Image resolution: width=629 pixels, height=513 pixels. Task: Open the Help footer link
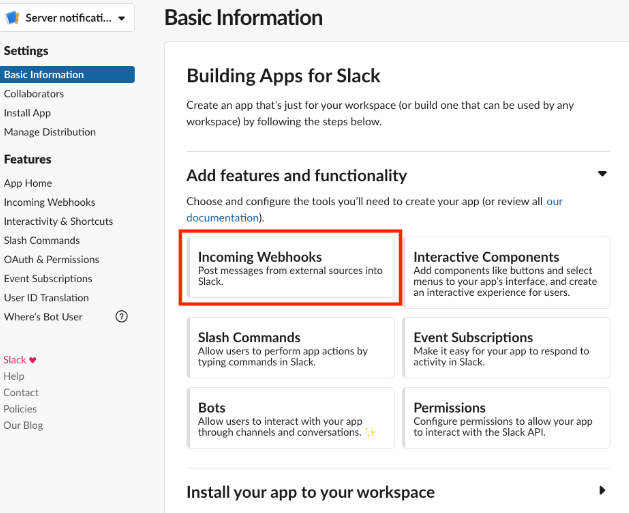click(x=14, y=376)
